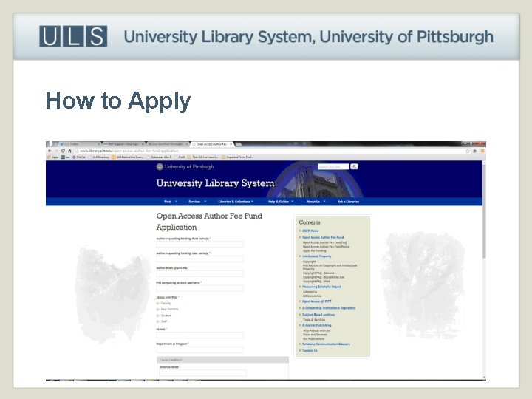Click the Street Address field
Screen dimensions: 532x399
click(x=203, y=373)
